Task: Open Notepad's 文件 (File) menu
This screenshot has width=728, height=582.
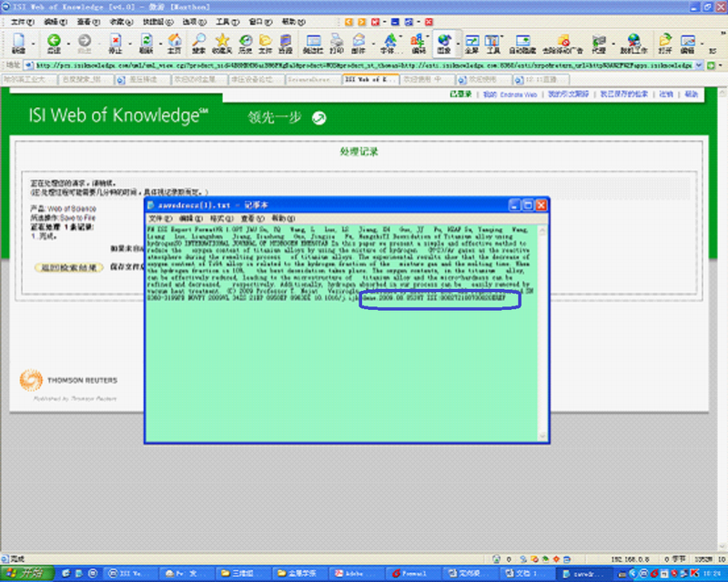Action: click(159, 219)
